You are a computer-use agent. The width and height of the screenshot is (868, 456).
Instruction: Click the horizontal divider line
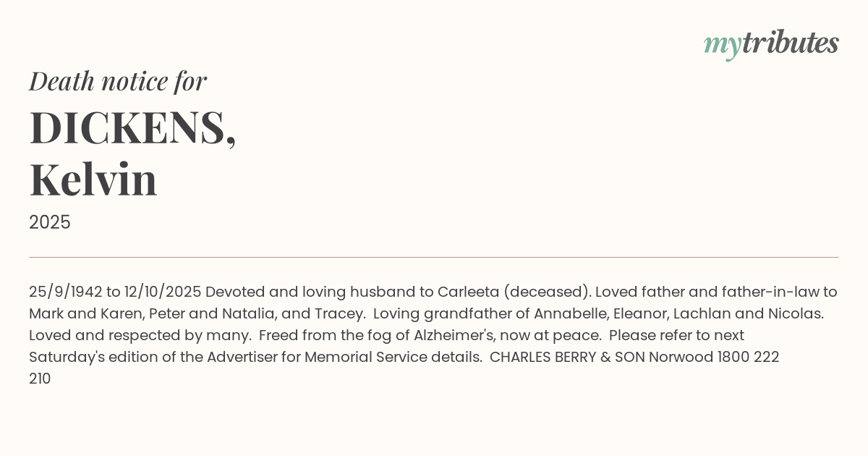point(434,257)
